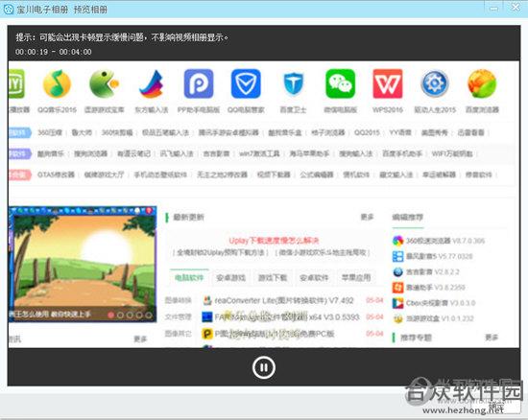Click the sunset landscape carousel image

click(x=83, y=265)
